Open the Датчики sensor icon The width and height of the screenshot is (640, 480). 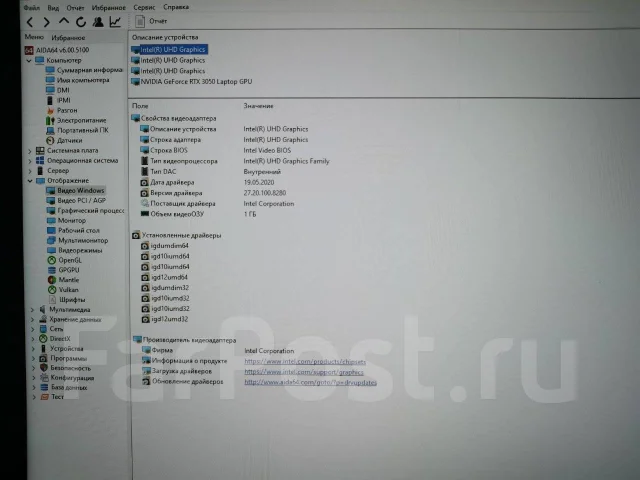click(x=50, y=140)
